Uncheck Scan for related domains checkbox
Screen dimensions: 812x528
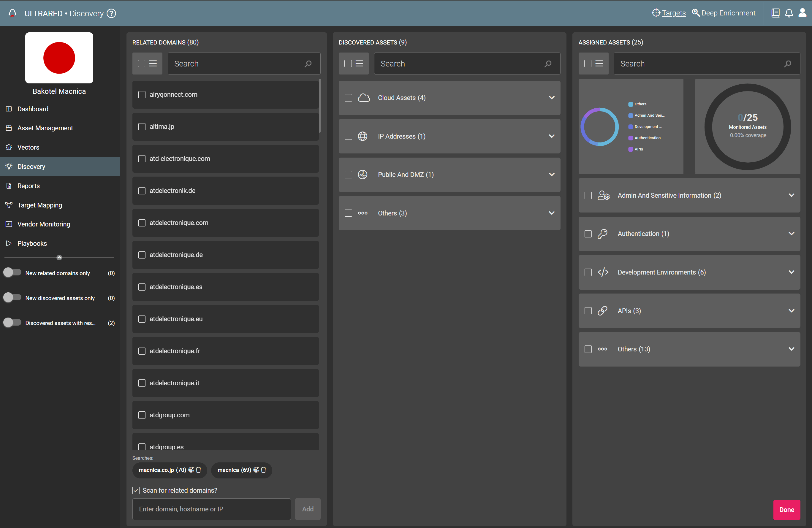coord(136,491)
